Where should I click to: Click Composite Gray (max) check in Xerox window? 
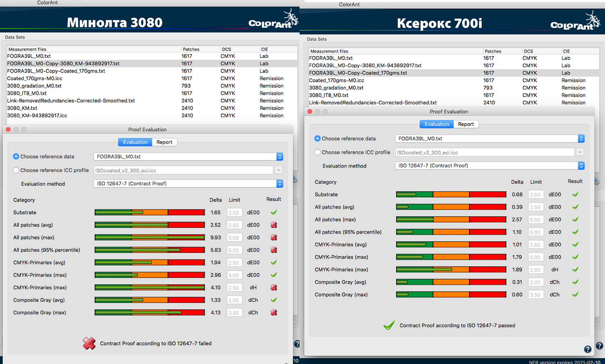coord(576,294)
